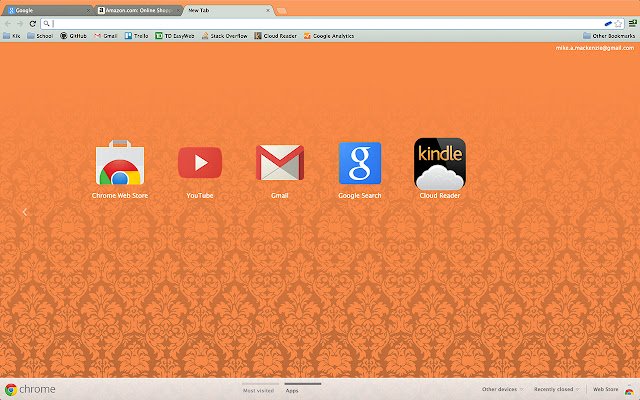
Task: Bookmark this page with the star
Action: (x=618, y=24)
